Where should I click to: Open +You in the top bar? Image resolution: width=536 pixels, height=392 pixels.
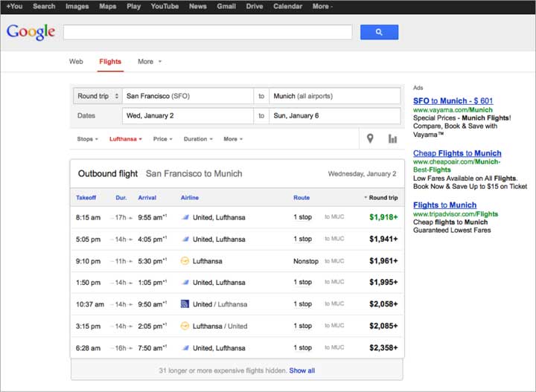coord(14,6)
